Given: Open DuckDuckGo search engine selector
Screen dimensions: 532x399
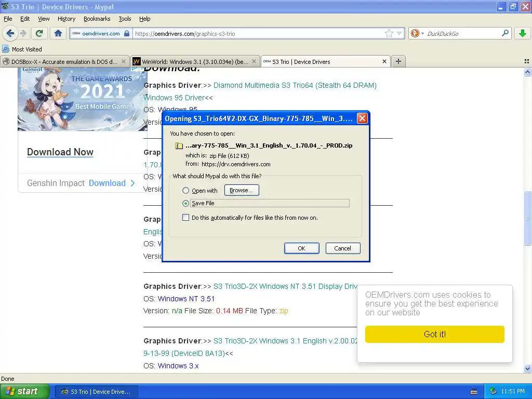Looking at the screenshot, I should pos(417,33).
